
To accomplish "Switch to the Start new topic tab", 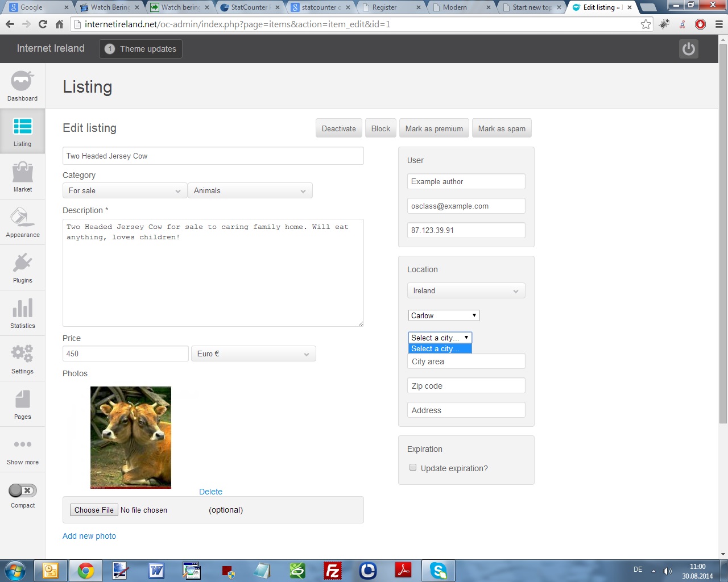I will coord(531,7).
